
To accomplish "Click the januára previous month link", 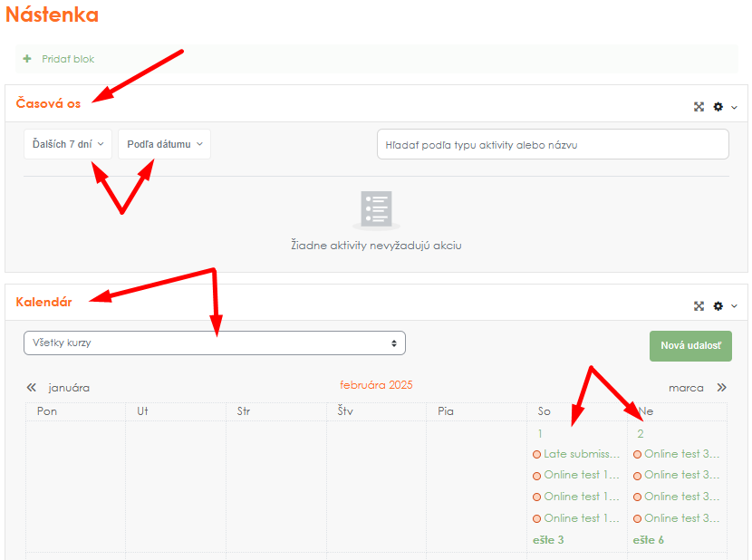I will point(69,388).
